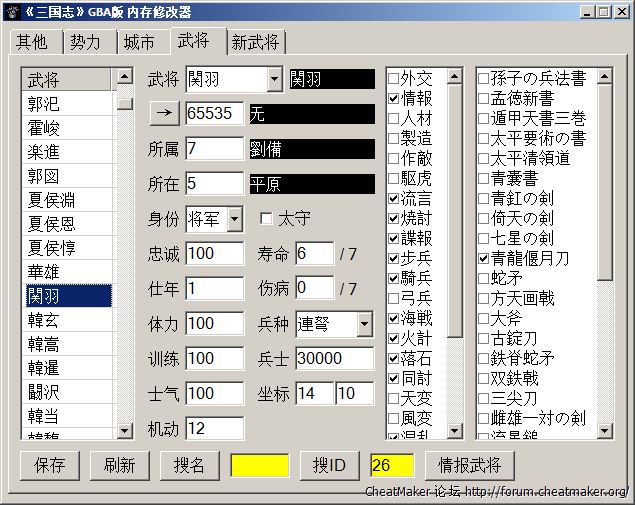
Task: Uncheck the 青龍偃月刀 item
Action: 484,258
